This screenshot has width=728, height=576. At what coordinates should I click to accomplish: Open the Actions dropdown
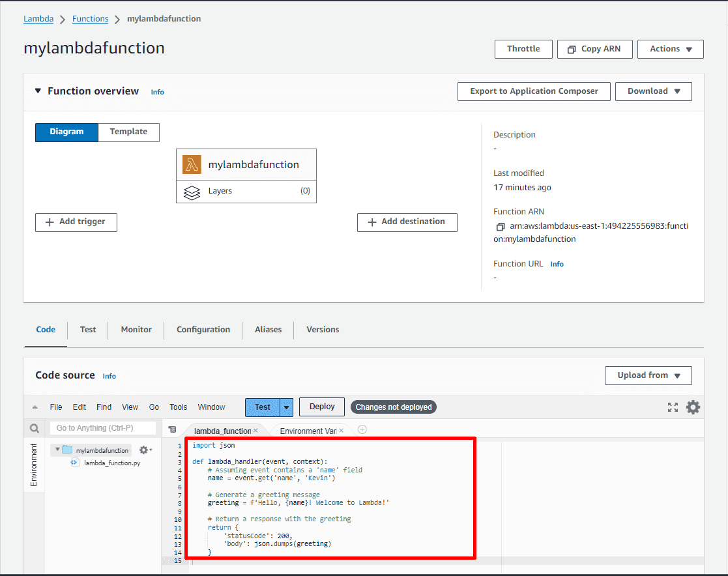(x=671, y=49)
